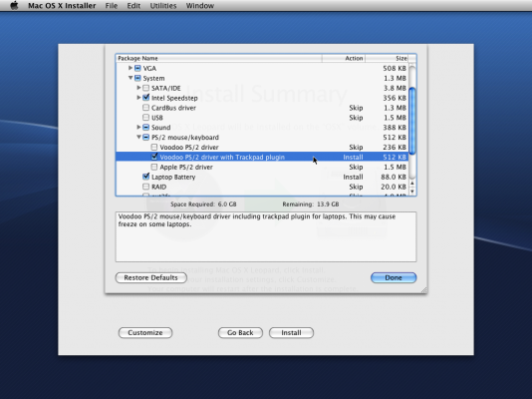Image resolution: width=532 pixels, height=399 pixels.
Task: Select the RAID row label
Action: coord(158,187)
